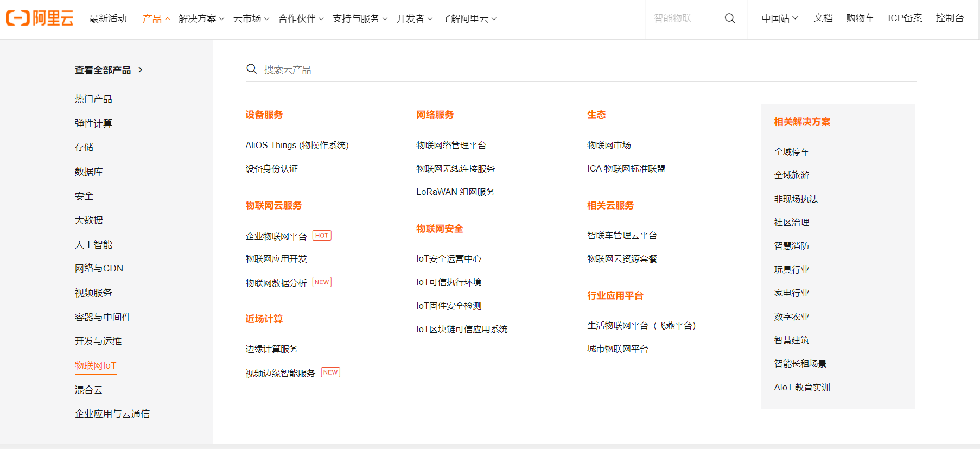Image resolution: width=980 pixels, height=449 pixels.
Task: Select 数据库 category in sidebar
Action: [89, 172]
